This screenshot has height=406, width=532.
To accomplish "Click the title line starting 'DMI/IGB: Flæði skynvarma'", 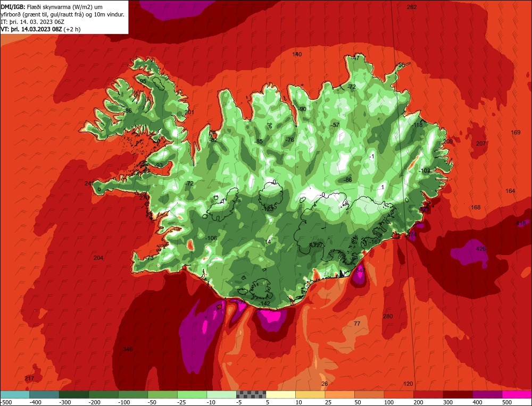I will 52,7.
